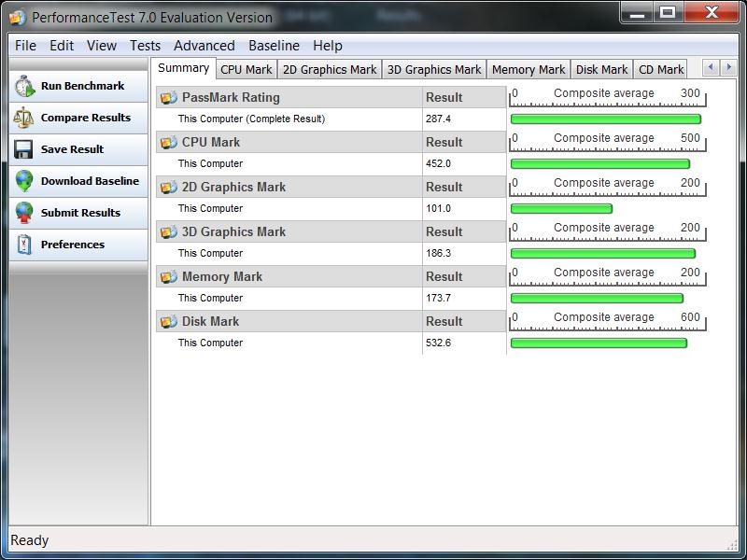
Task: Click the Disk Mark green result bar
Action: click(x=599, y=343)
